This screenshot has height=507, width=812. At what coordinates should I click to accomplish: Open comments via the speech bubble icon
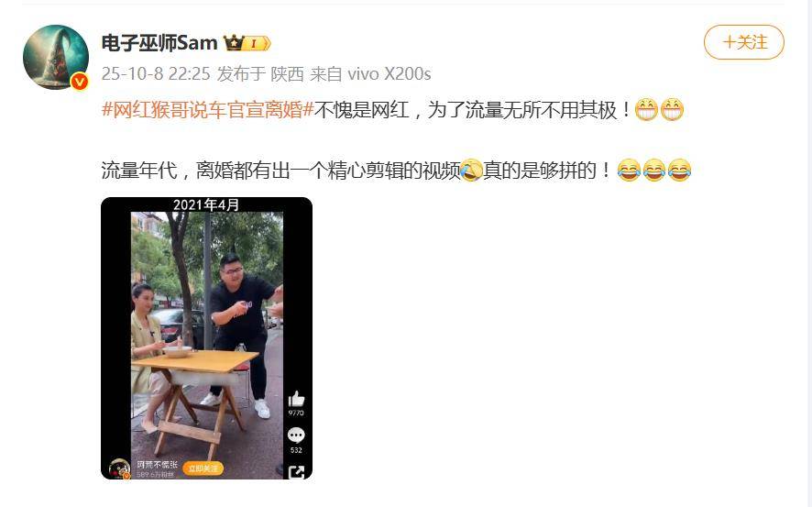[296, 435]
